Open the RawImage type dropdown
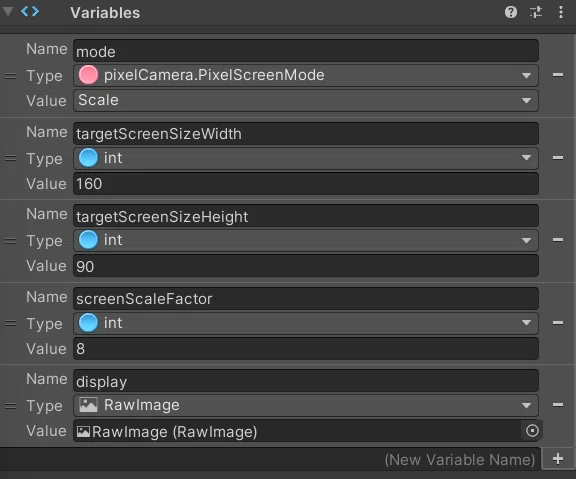Screen dimensions: 576x479 (x=306, y=406)
